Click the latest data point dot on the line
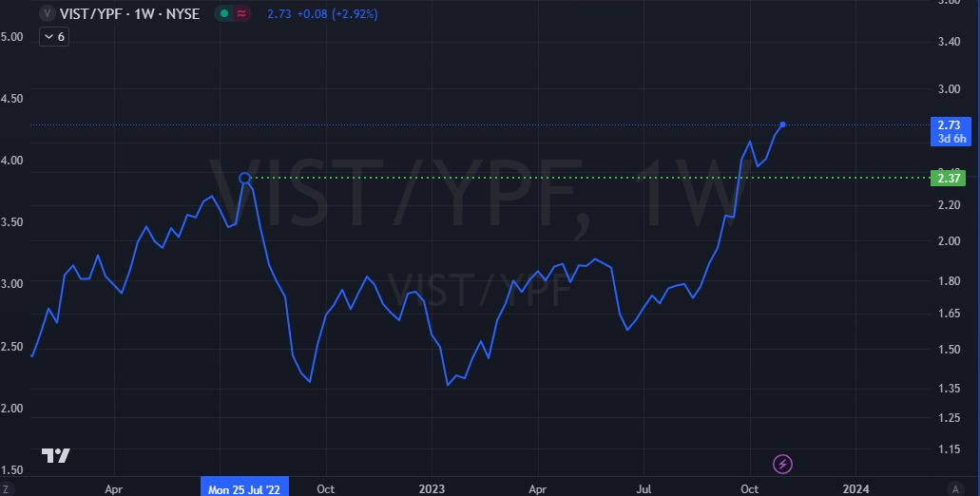The width and height of the screenshot is (980, 496). (x=782, y=124)
